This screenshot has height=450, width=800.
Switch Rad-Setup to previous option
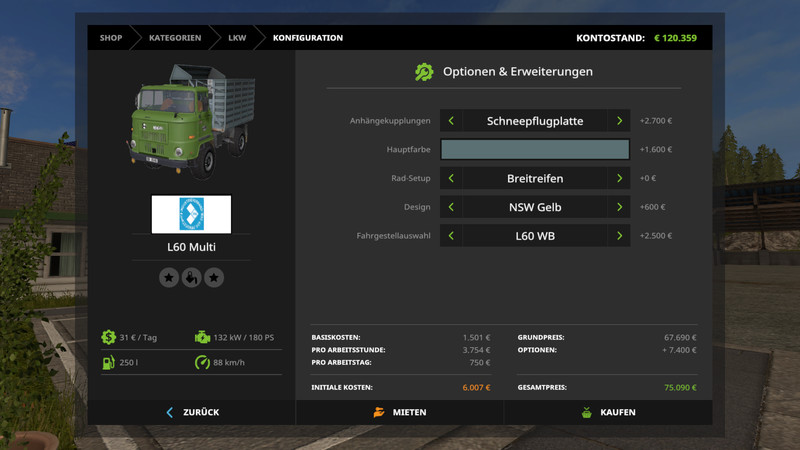tap(451, 178)
